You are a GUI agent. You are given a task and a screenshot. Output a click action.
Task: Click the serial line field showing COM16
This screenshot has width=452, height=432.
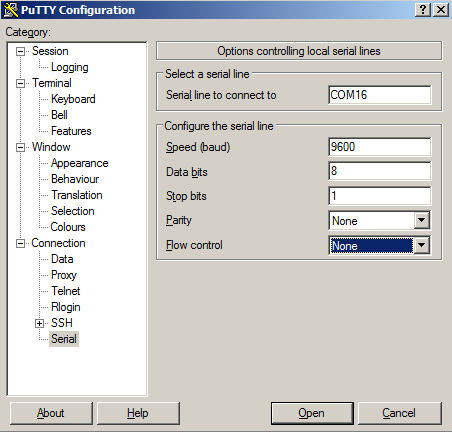380,95
